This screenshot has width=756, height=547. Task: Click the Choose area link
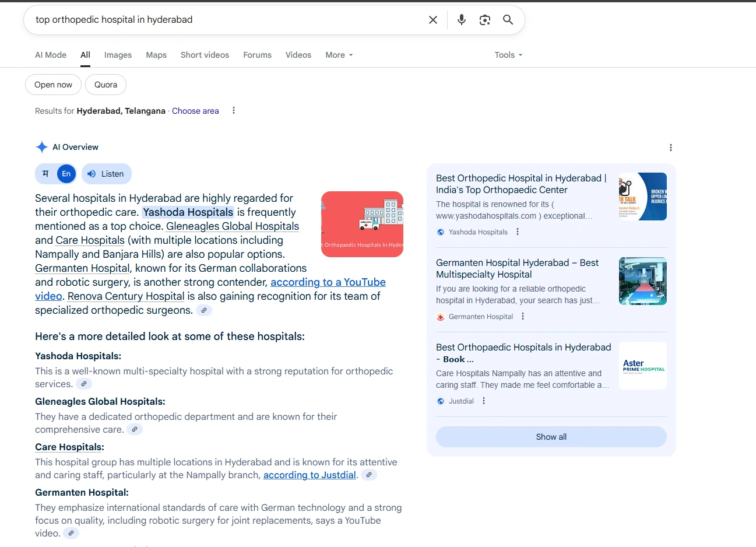(x=195, y=111)
